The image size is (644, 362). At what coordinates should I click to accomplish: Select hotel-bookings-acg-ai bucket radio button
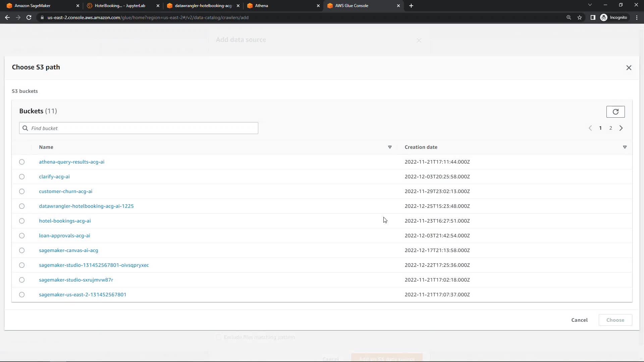22,221
